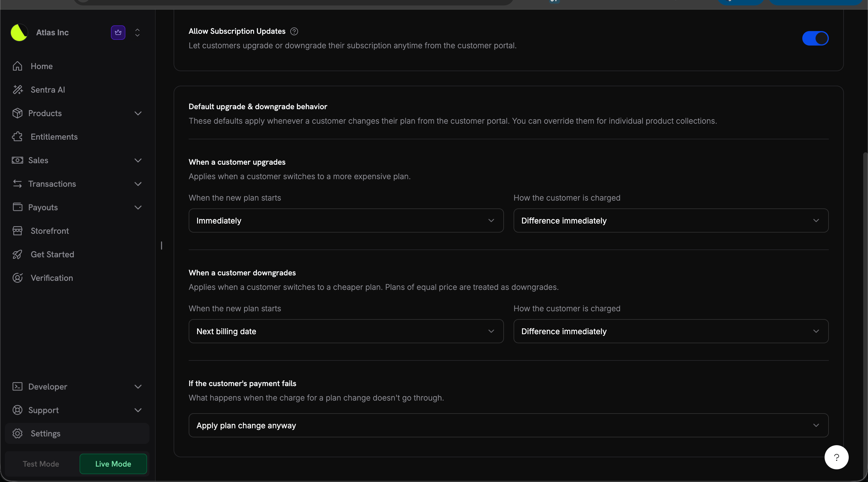This screenshot has height=482, width=868.
Task: Click the Developer label in sidebar
Action: click(48, 387)
